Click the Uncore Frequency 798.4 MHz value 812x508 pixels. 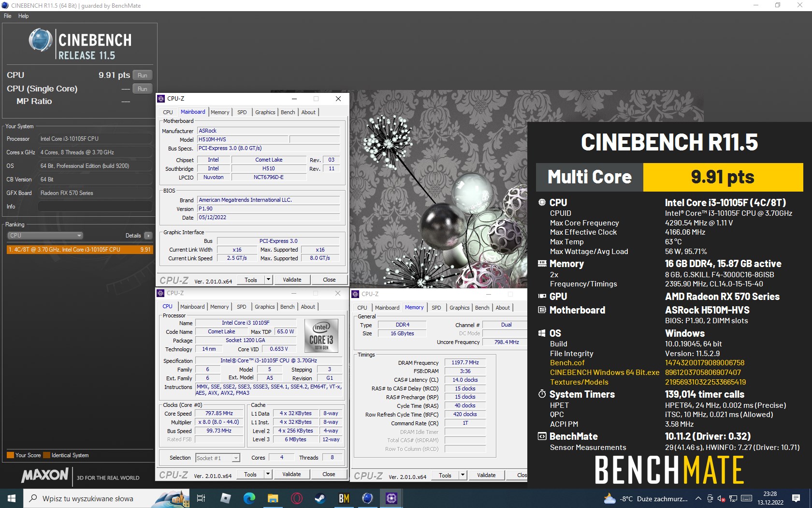click(506, 342)
